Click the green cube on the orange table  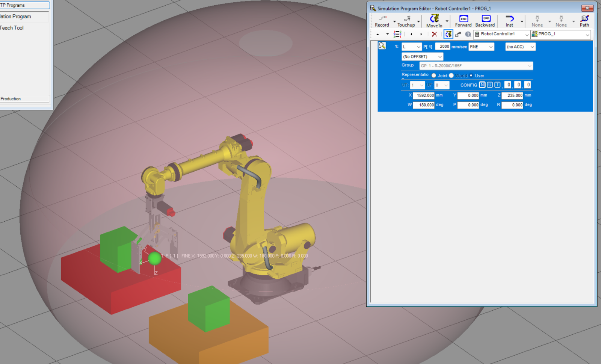(209, 309)
